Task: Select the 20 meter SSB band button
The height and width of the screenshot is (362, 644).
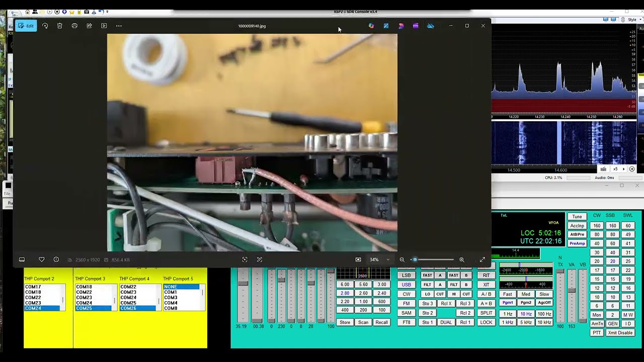Action: pos(612,261)
